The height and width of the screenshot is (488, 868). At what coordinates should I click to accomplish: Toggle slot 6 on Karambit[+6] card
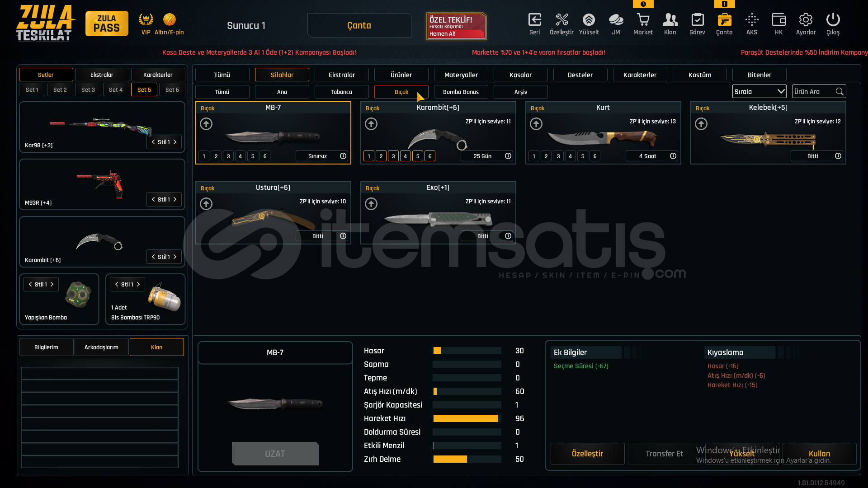(x=430, y=156)
